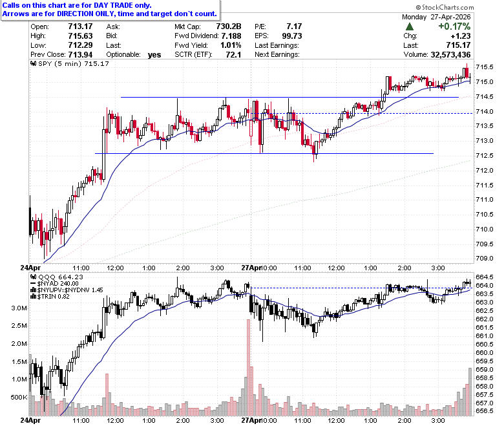Click the Monday 27-Apr-2026 date header
The image size is (504, 426).
click(436, 17)
